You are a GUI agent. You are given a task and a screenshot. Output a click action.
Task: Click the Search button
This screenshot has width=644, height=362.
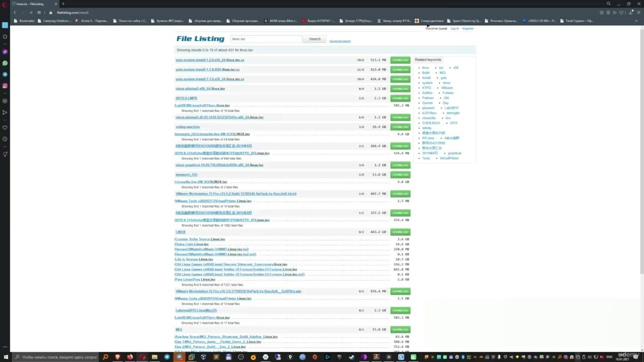(315, 39)
